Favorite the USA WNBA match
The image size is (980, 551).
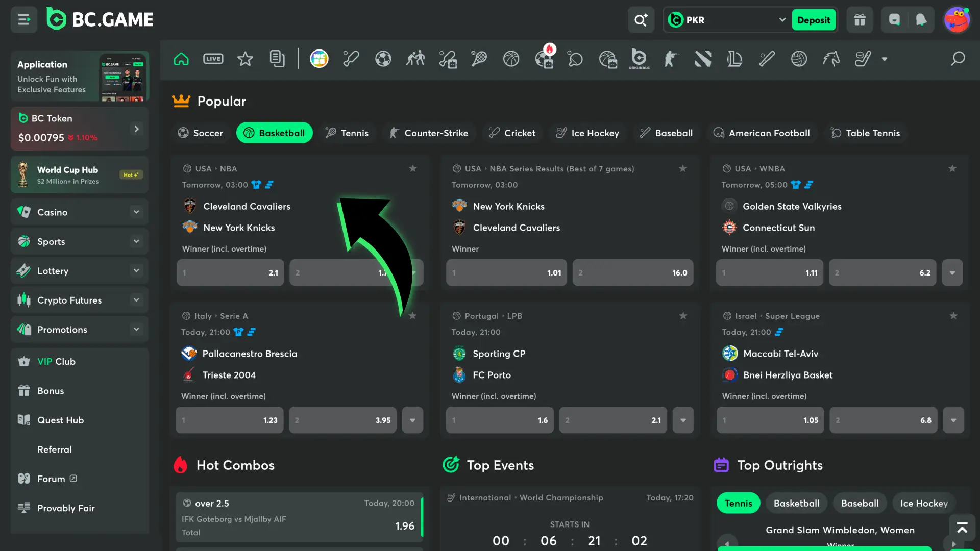click(952, 168)
